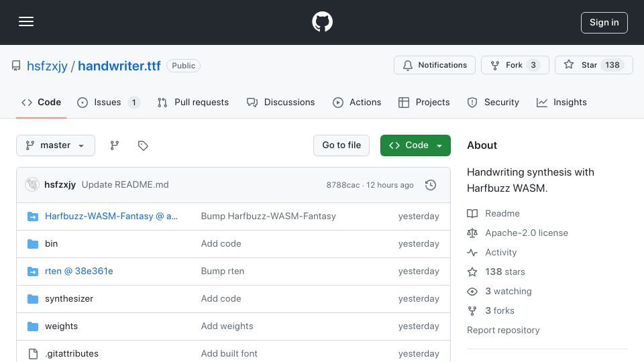Switch to the Issues tab
The height and width of the screenshot is (362, 644).
[109, 102]
